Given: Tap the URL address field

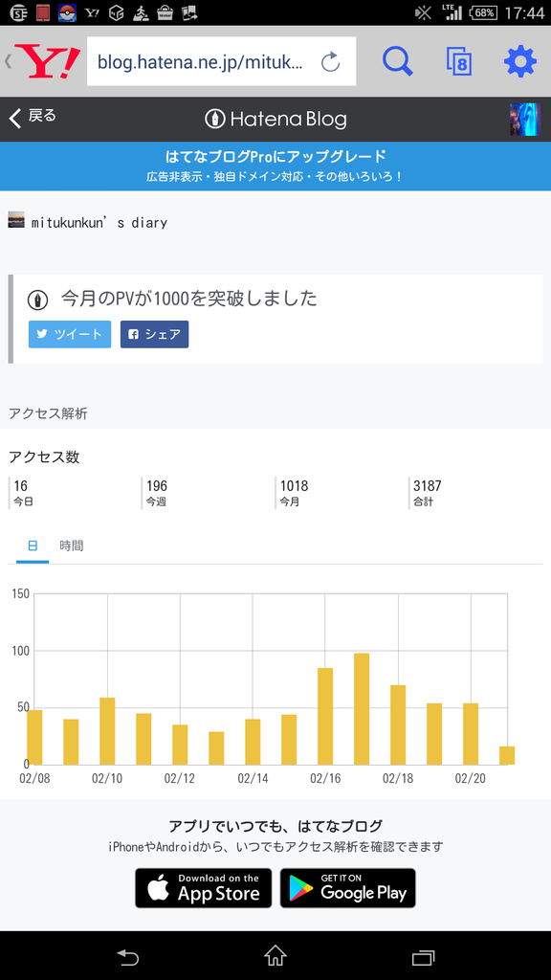Looking at the screenshot, I should pyautogui.click(x=221, y=61).
